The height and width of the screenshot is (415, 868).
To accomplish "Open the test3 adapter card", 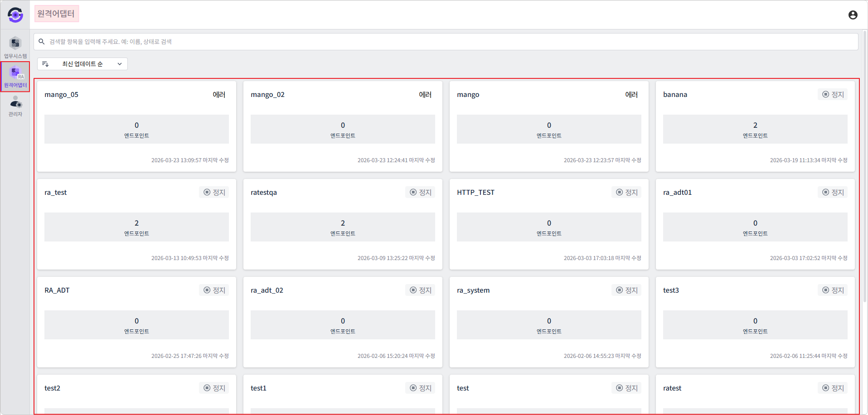I will tap(755, 322).
